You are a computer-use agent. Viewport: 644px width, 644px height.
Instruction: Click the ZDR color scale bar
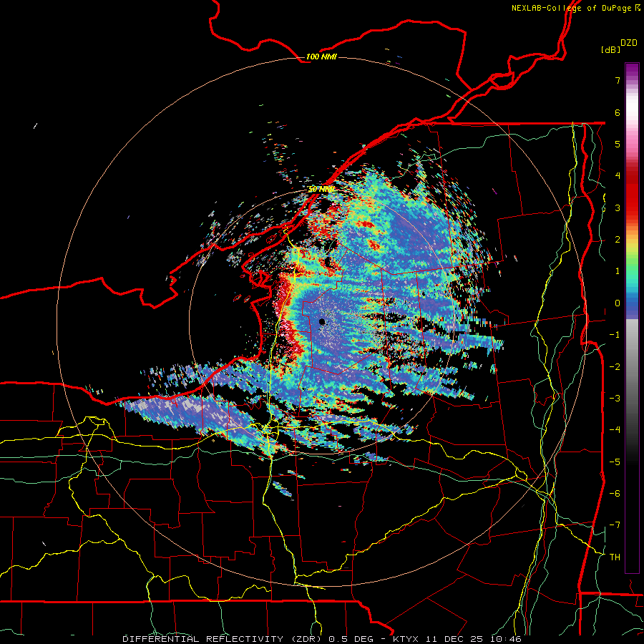(632, 318)
